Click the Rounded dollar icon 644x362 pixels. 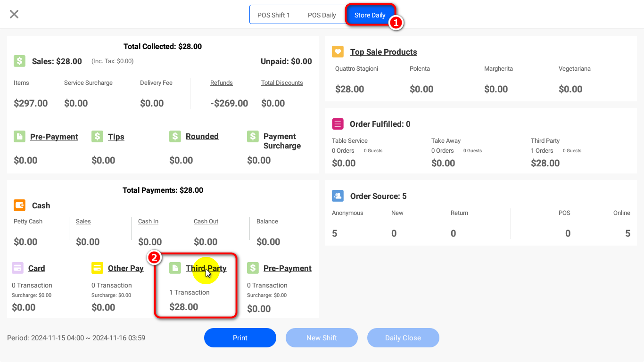point(175,136)
